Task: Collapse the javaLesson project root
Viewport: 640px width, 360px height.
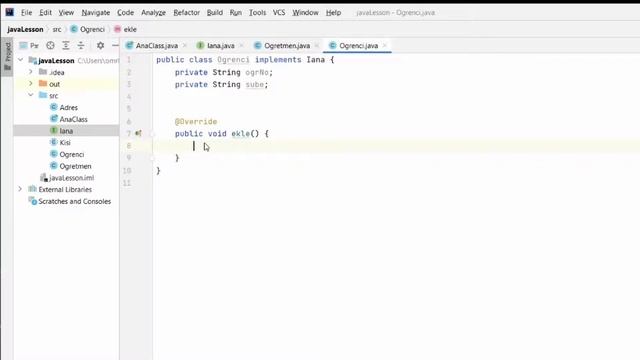Action: (20, 60)
